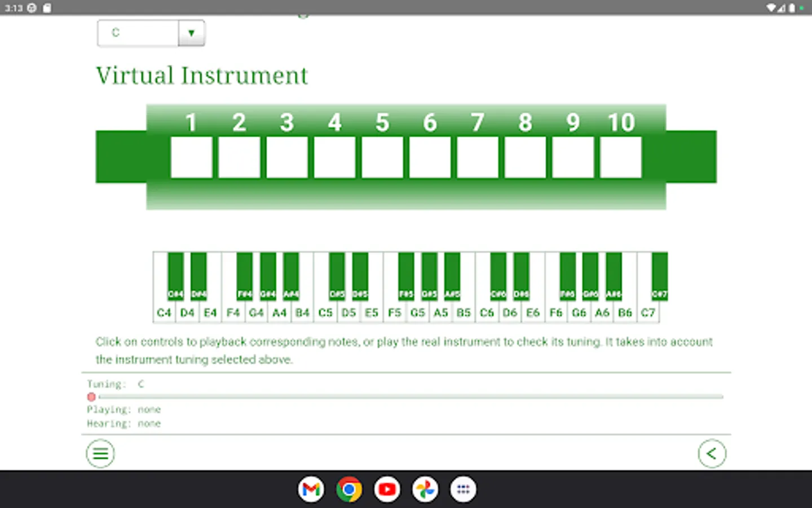Play the A5 piano key
The height and width of the screenshot is (508, 812).
click(441, 312)
